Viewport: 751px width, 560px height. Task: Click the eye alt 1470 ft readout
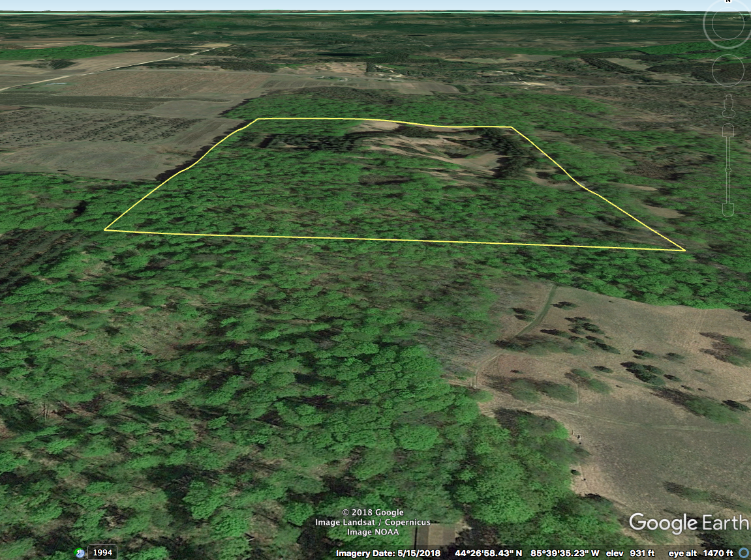700,553
